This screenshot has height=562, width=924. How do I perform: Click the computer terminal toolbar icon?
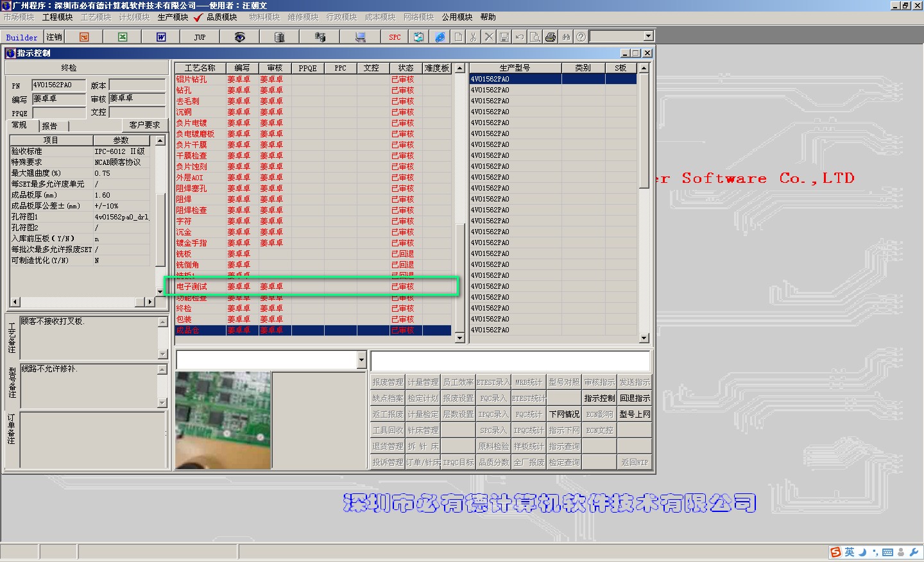[x=361, y=37]
